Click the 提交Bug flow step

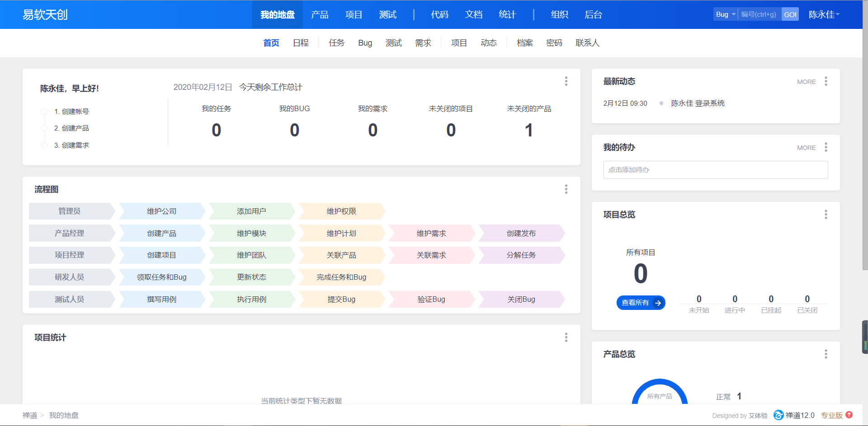point(342,300)
